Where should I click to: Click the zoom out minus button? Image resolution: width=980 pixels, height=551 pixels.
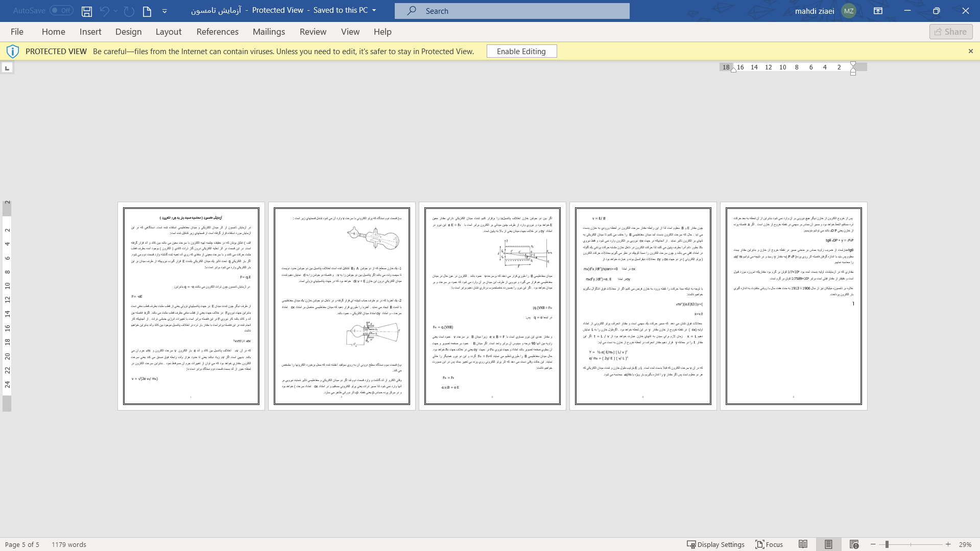[873, 544]
